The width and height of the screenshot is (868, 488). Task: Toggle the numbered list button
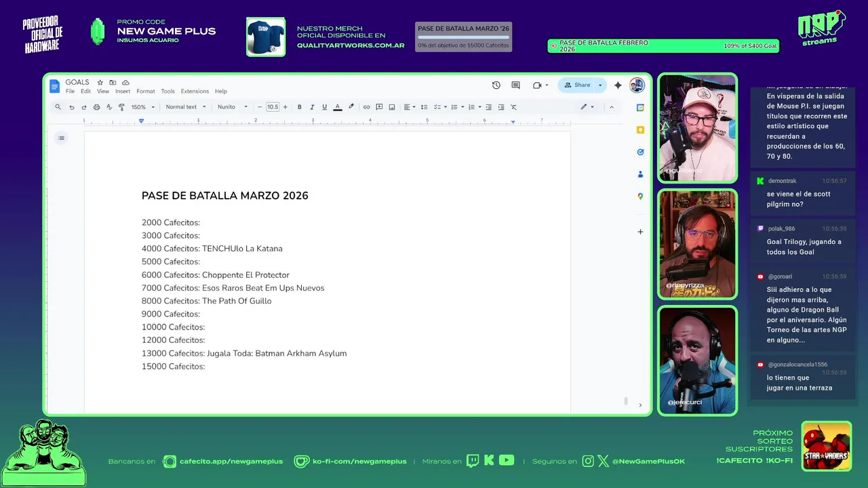[471, 107]
